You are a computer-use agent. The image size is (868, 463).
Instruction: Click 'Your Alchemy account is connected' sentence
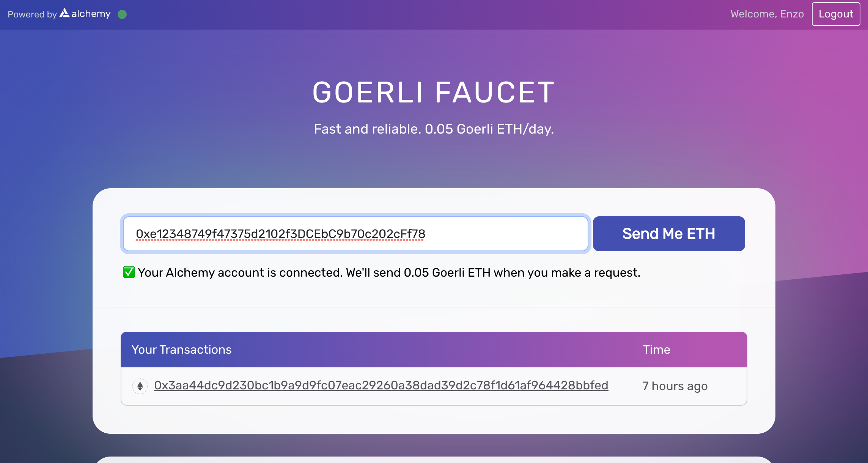[x=240, y=272]
